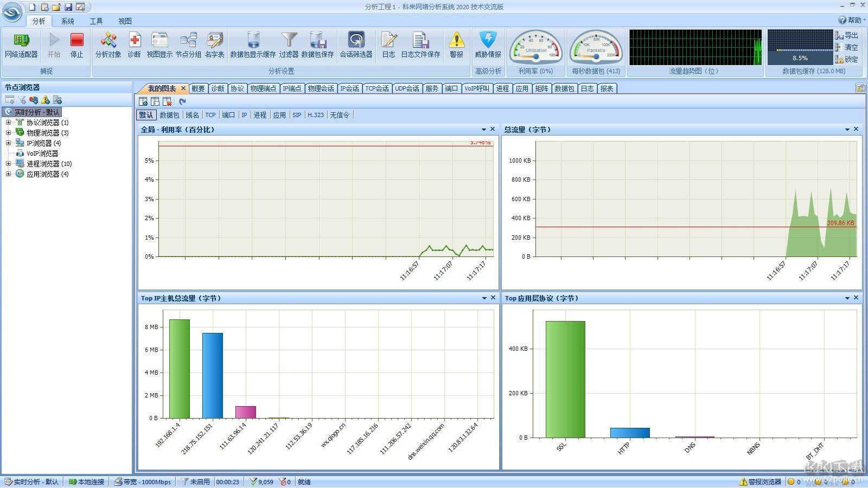Open dropdown arrow of Top IP主机总流量 panel
The image size is (868, 488).
point(484,298)
